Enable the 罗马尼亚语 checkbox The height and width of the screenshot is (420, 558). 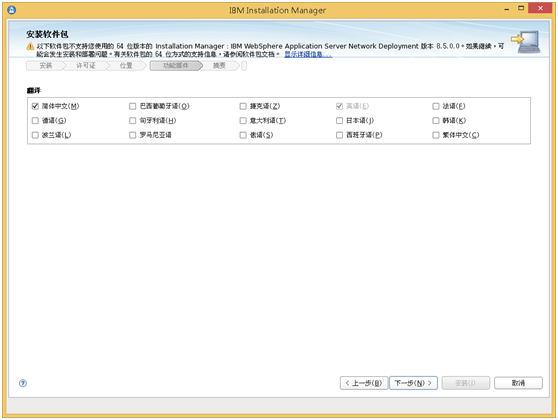tap(132, 135)
